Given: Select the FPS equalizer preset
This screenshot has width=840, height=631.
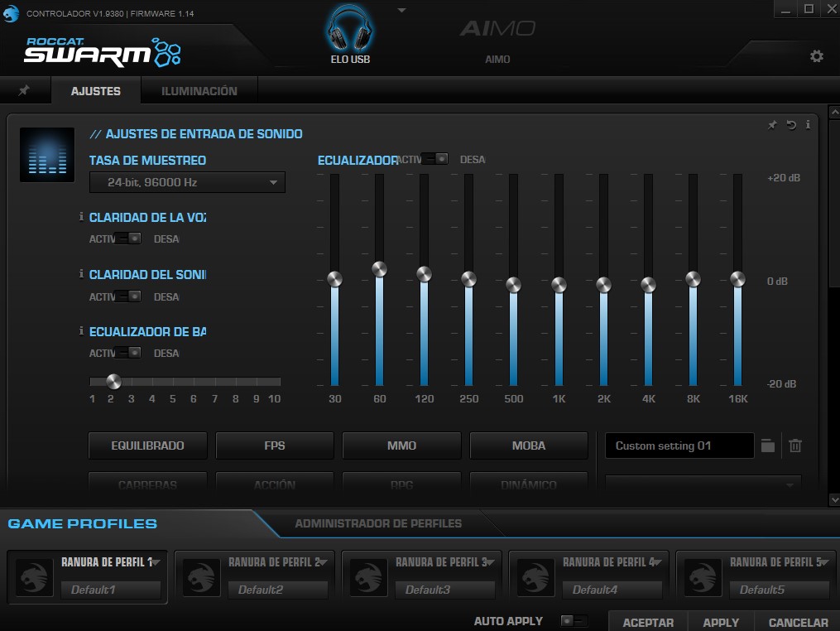Looking at the screenshot, I should [275, 446].
